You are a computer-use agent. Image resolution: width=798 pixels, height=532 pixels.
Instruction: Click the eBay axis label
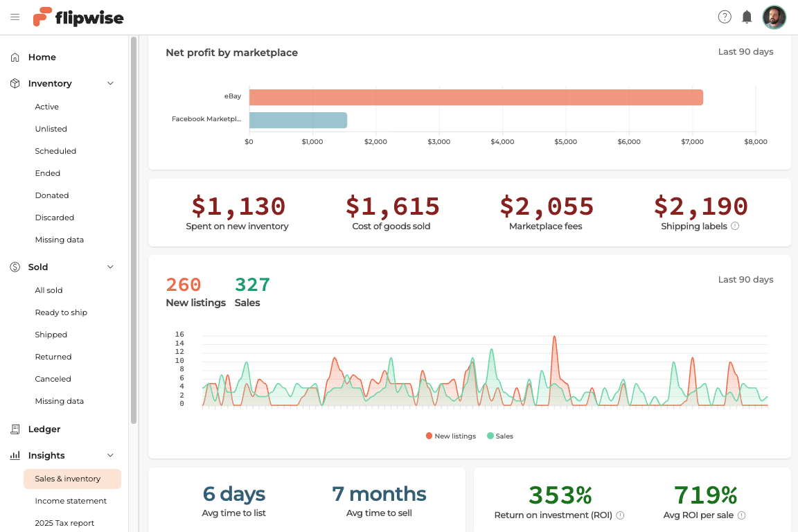pyautogui.click(x=233, y=96)
